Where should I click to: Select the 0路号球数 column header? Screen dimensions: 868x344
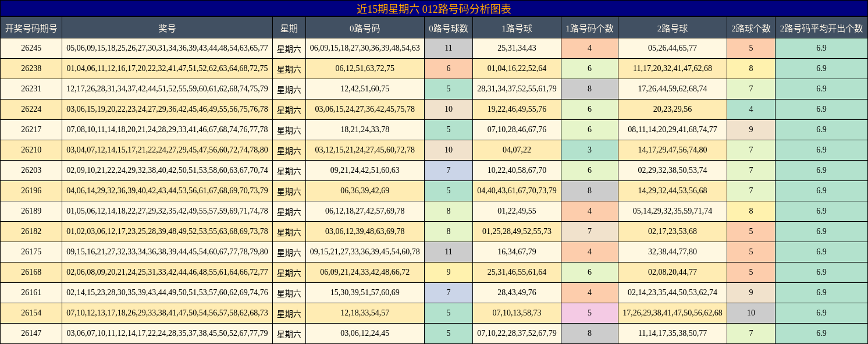[x=449, y=28]
